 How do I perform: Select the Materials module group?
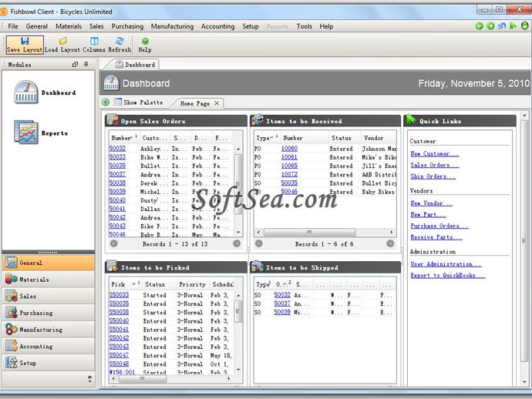pos(48,280)
